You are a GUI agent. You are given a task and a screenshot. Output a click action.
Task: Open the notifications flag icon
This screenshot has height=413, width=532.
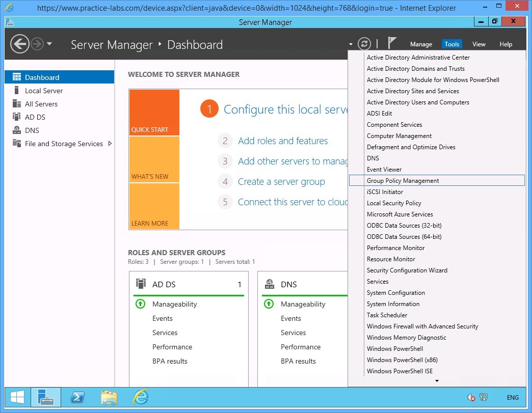tap(391, 44)
